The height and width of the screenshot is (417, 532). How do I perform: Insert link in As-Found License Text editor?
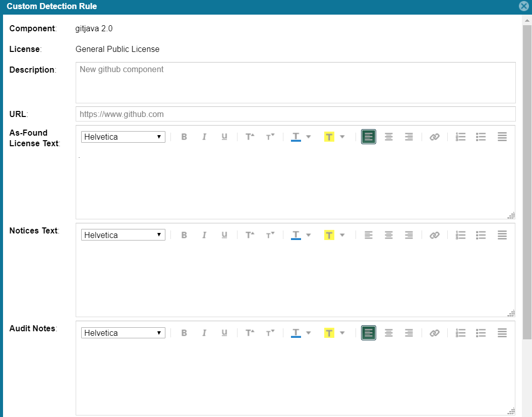coord(435,137)
